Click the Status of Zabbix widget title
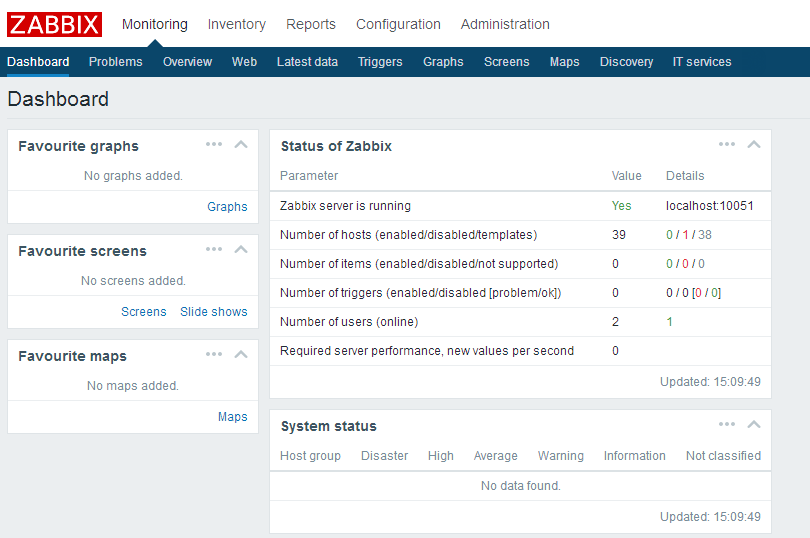810x538 pixels. [336, 146]
